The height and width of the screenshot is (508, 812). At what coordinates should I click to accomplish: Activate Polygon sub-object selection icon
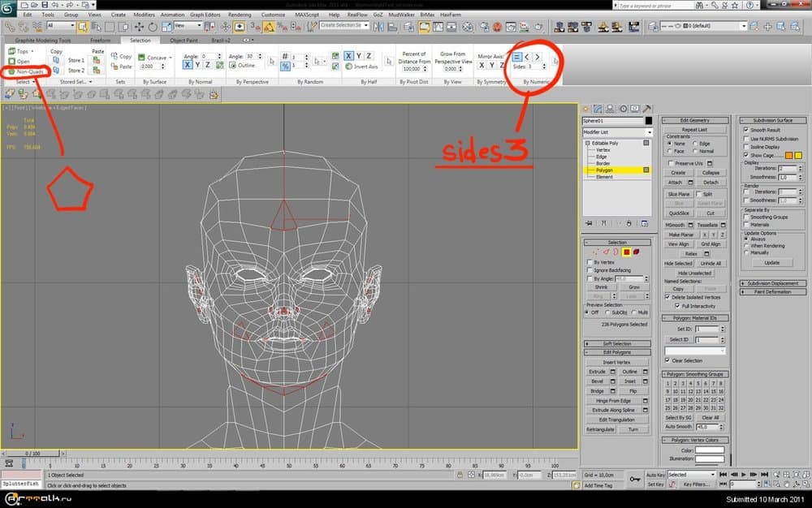point(626,252)
